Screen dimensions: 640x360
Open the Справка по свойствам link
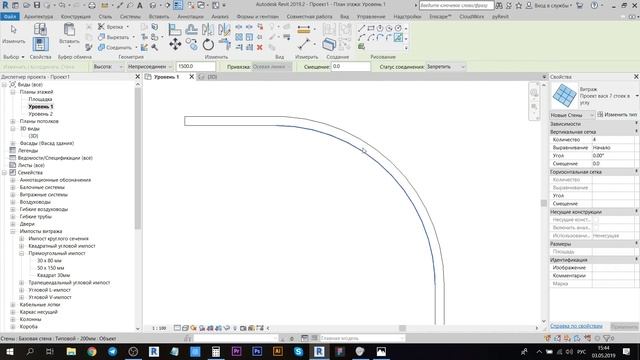tap(576, 326)
